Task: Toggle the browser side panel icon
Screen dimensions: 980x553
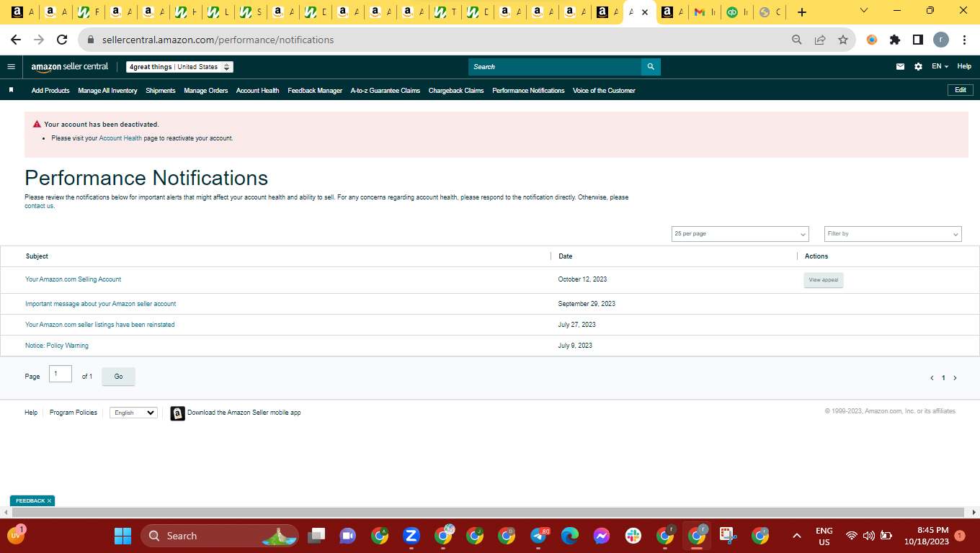Action: (918, 40)
